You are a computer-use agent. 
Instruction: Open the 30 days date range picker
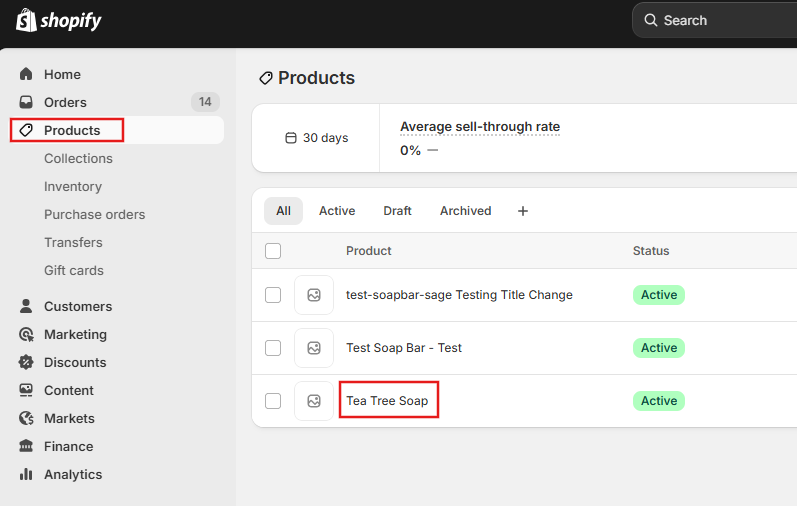(316, 138)
